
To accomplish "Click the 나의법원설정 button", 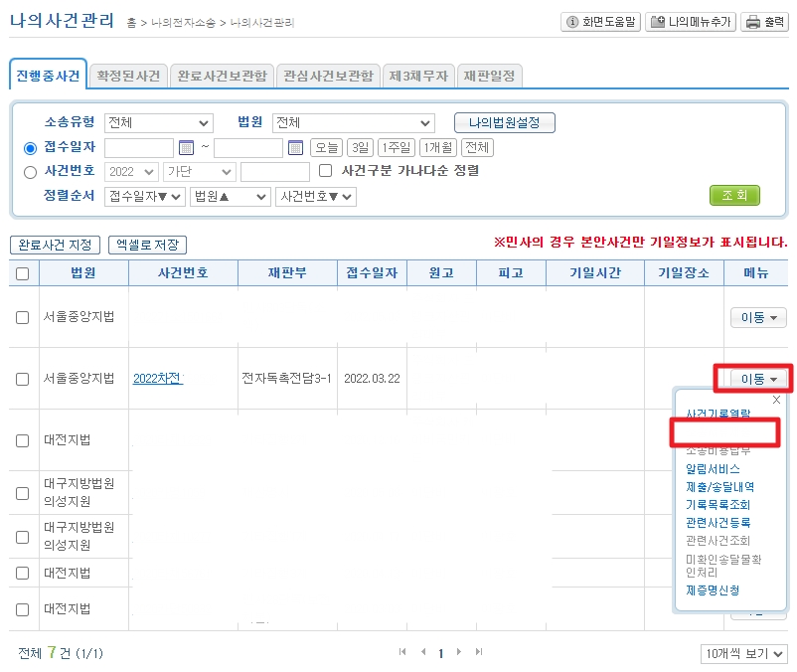I will pyautogui.click(x=504, y=122).
